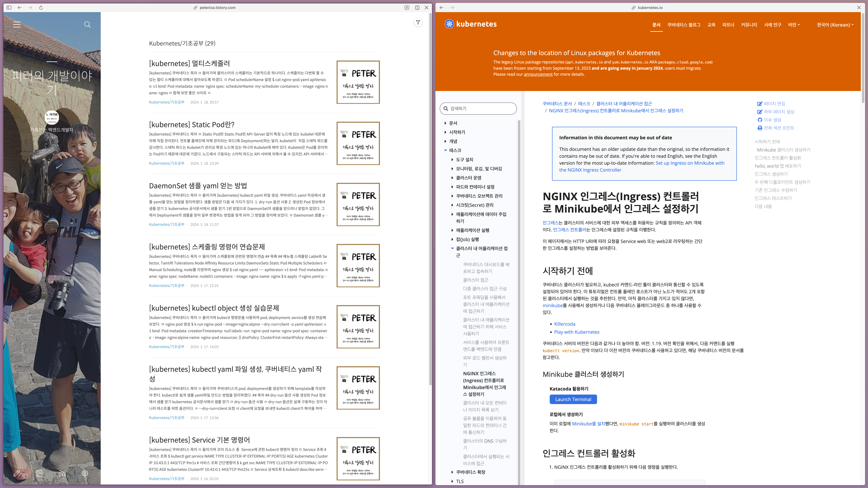Click the split view icon in toolbar
Viewport: 868px width, 488px height.
[x=417, y=7]
